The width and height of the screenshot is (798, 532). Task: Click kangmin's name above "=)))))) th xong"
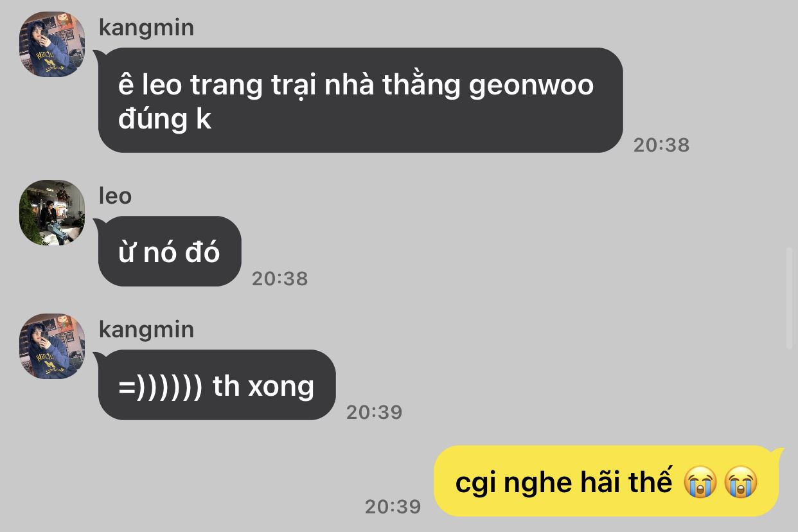click(146, 330)
